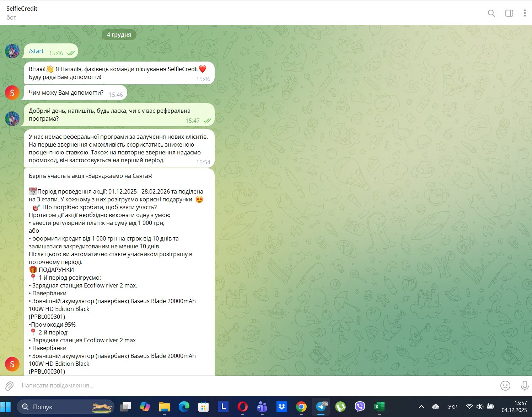Open Task View in the taskbar
The width and height of the screenshot is (532, 417).
tap(125, 407)
